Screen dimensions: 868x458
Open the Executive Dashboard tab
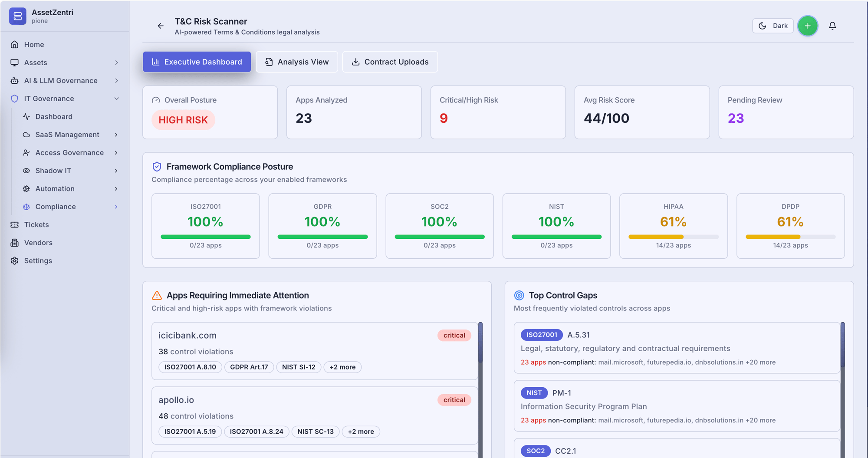[197, 62]
